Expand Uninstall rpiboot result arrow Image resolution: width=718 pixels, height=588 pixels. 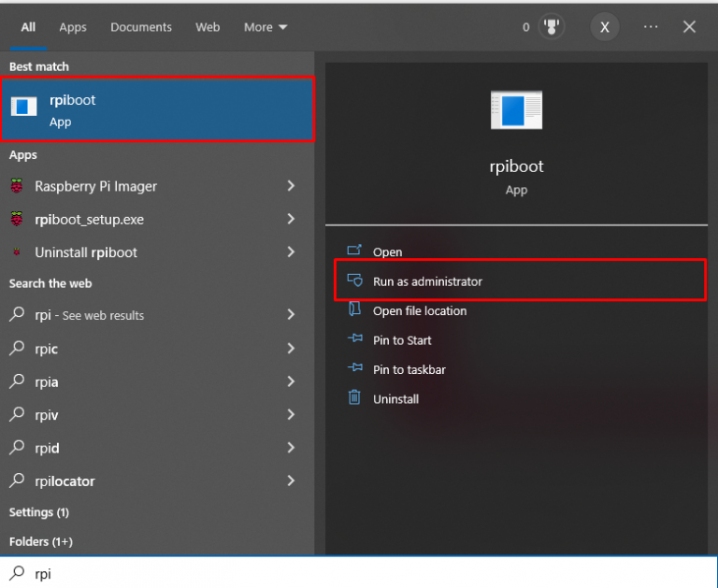click(291, 252)
